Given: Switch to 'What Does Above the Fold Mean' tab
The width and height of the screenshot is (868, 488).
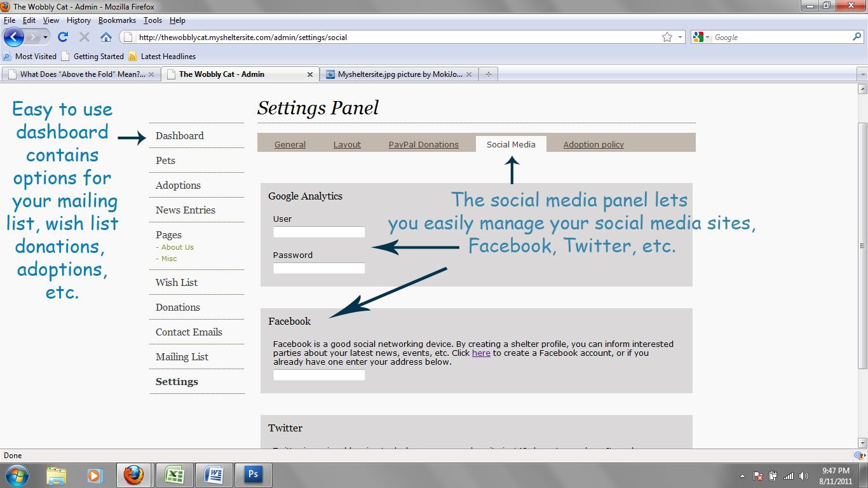Looking at the screenshot, I should pyautogui.click(x=81, y=74).
